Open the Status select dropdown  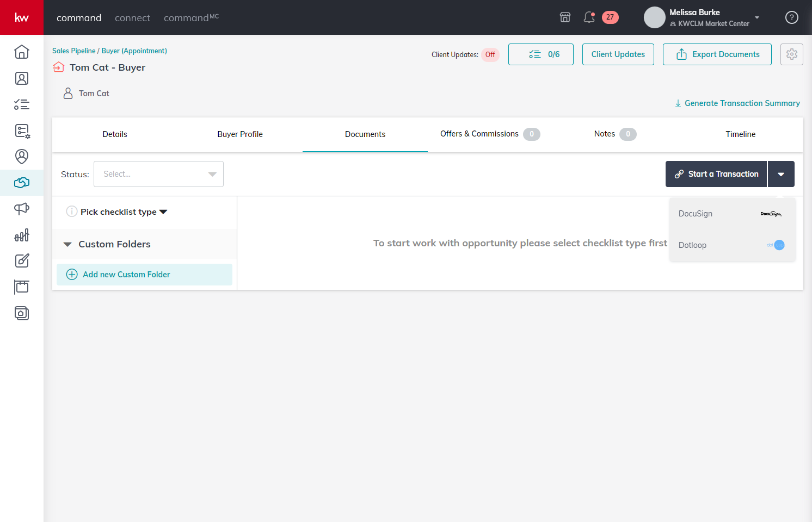coord(158,174)
